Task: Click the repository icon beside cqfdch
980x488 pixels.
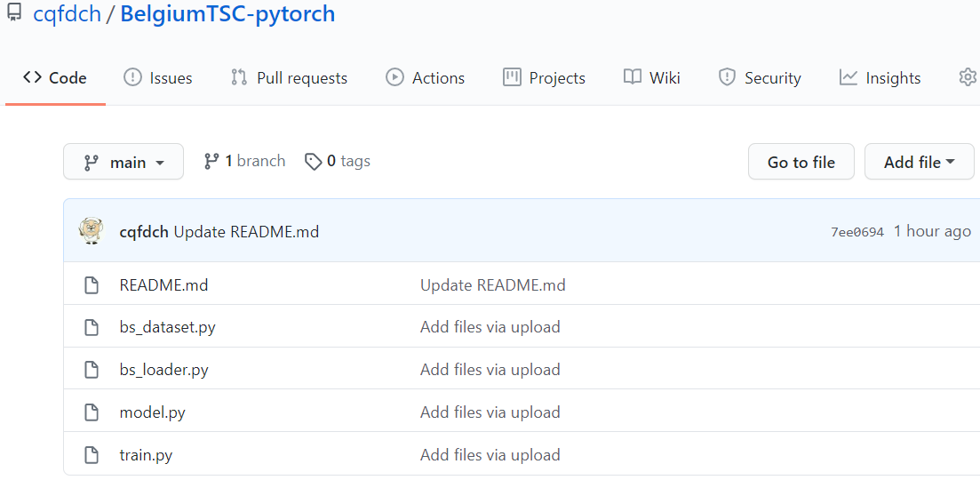Action: pos(13,12)
